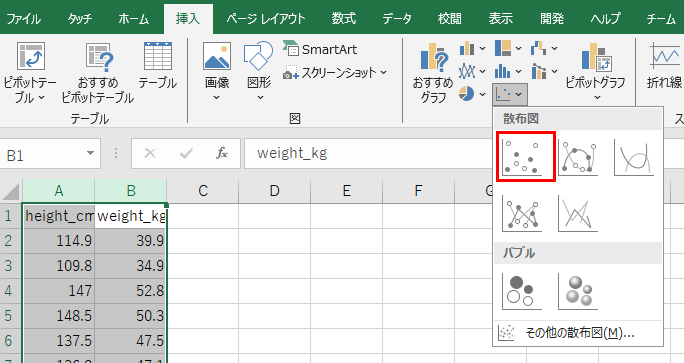Click cell B1 containing weight_kg
The image size is (684, 363).
click(130, 216)
